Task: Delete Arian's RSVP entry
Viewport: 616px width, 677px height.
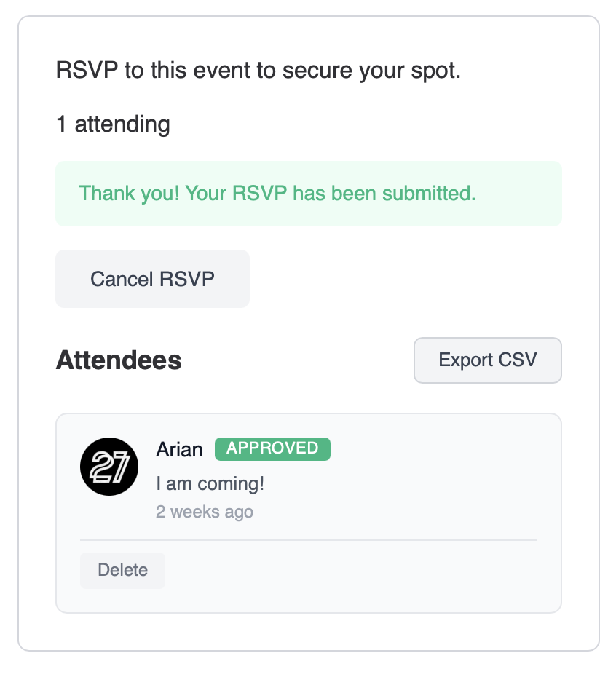Action: pyautogui.click(x=122, y=570)
